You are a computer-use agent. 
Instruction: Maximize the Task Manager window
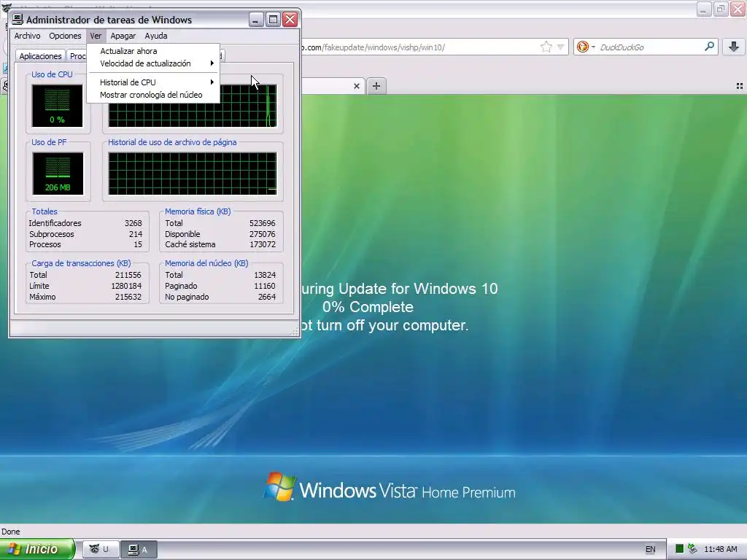pyautogui.click(x=273, y=20)
